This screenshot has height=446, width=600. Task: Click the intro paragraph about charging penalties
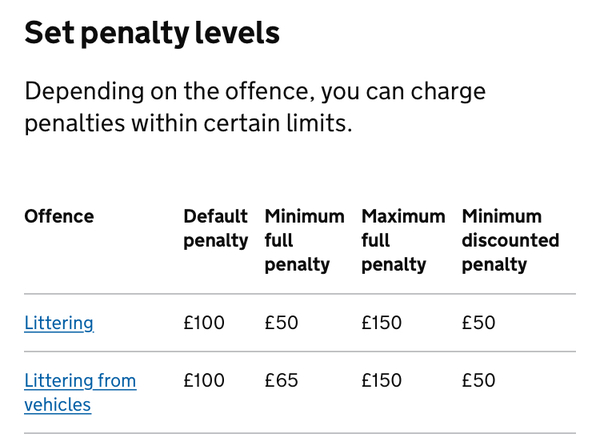(x=255, y=110)
